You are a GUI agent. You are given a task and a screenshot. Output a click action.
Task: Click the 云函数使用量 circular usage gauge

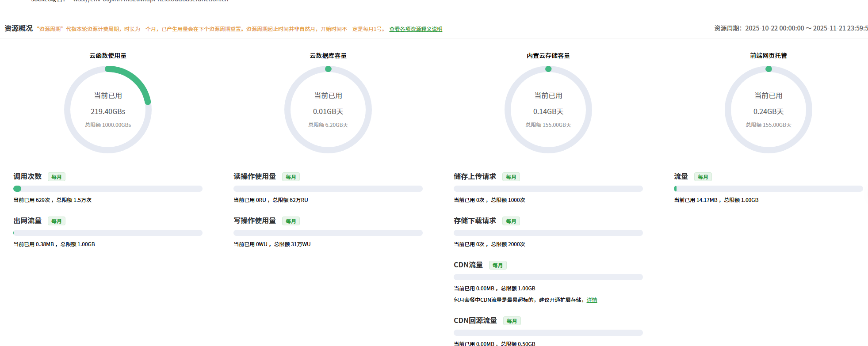click(108, 110)
